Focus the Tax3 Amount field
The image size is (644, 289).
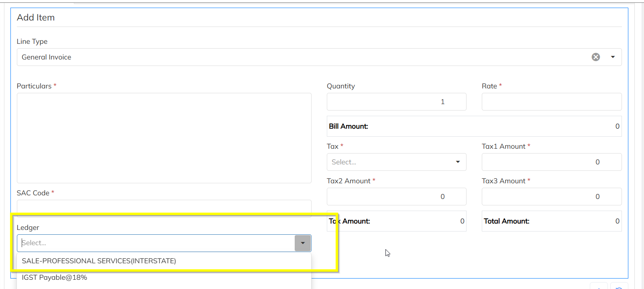[551, 197]
